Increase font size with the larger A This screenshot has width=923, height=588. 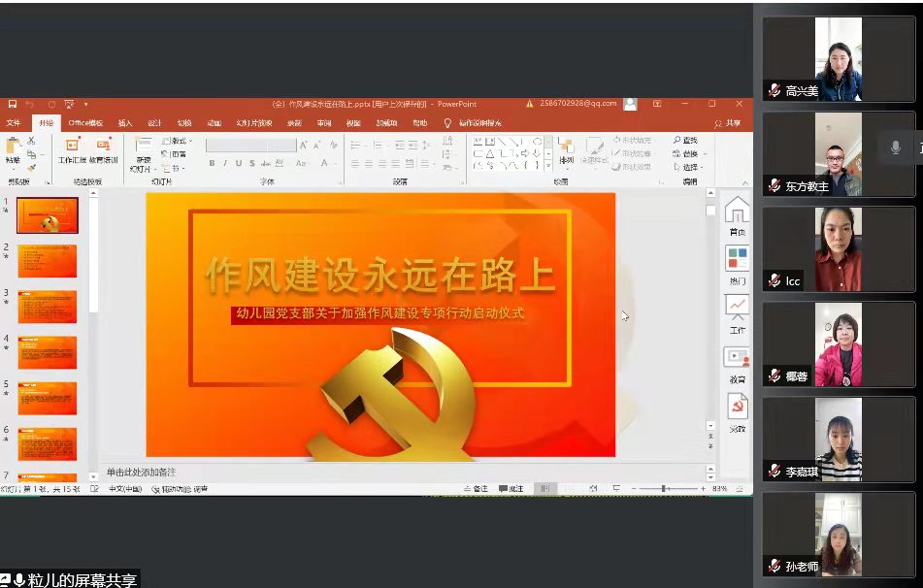(303, 145)
